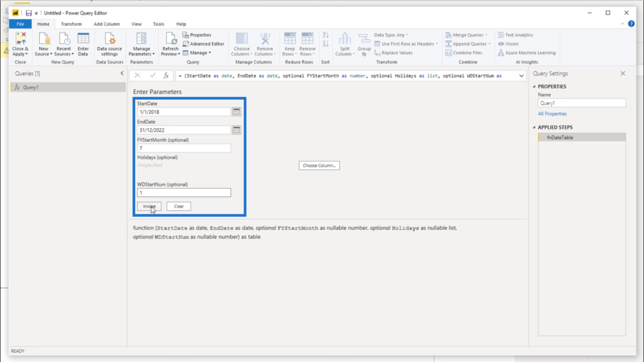644x362 pixels.
Task: Cancel formula edit with X icon
Action: 137,75
